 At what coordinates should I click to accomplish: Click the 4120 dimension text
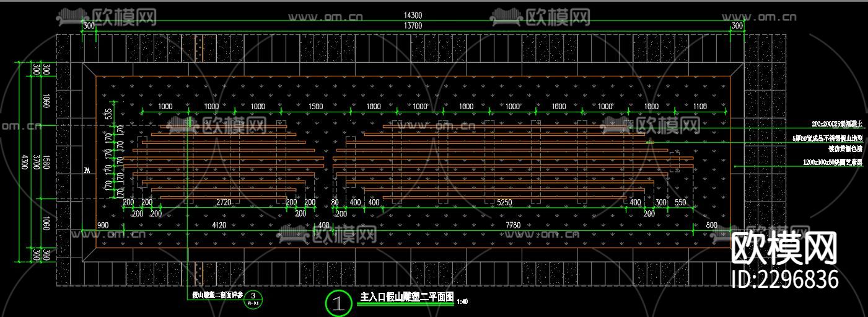[x=219, y=225]
